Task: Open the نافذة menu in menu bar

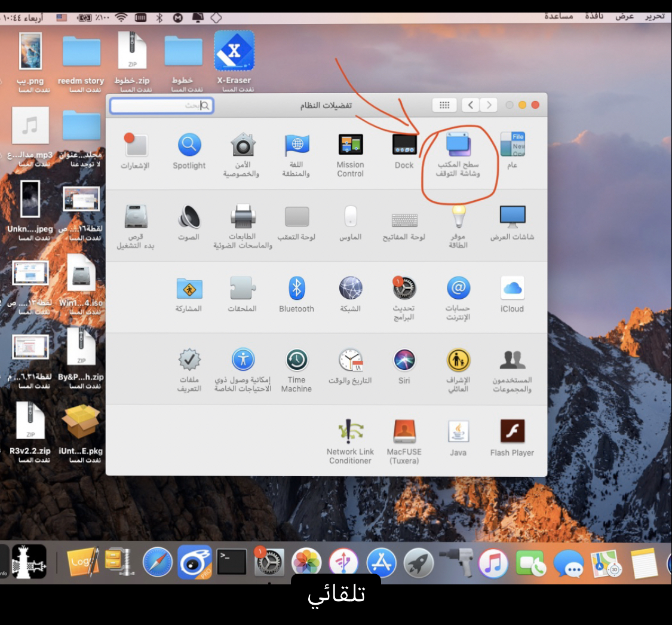Action: pos(594,16)
